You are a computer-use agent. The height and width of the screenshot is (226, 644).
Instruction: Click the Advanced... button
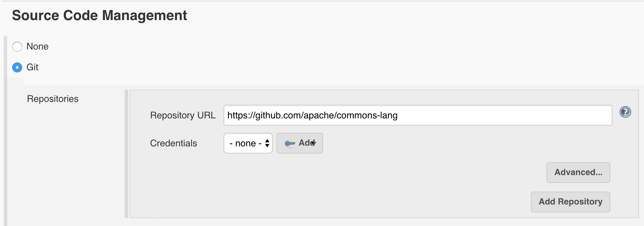tap(578, 173)
